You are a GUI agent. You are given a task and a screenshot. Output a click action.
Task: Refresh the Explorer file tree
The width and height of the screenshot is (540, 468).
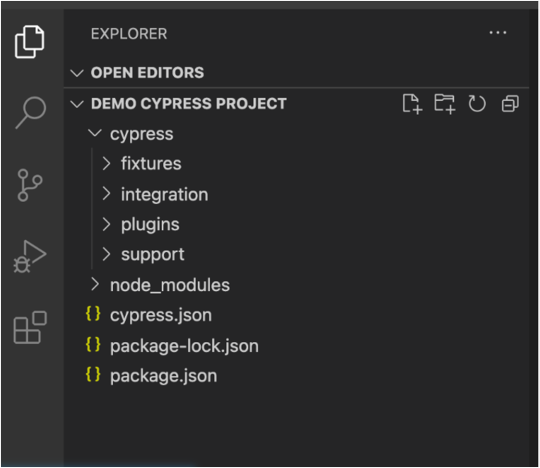coord(477,103)
